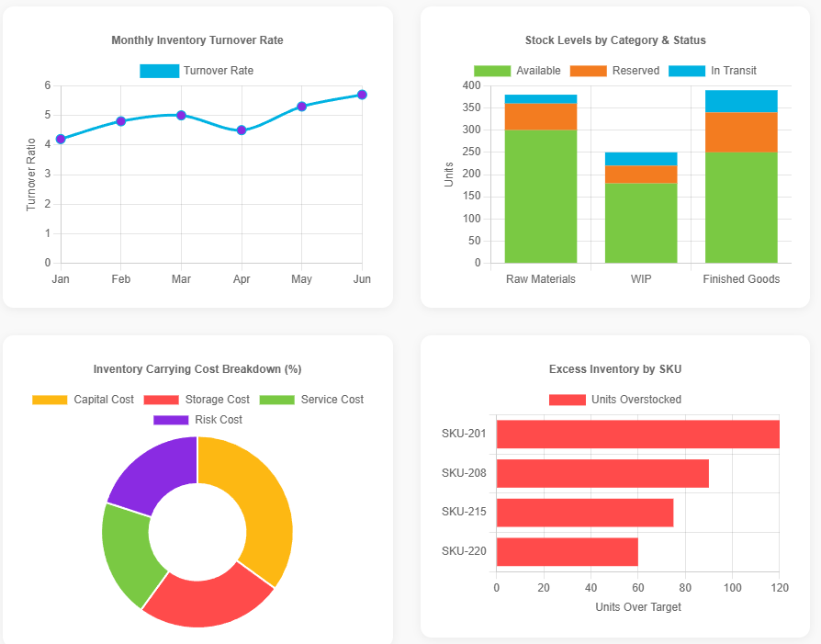The height and width of the screenshot is (644, 821).
Task: Toggle the Reserved legend entry
Action: pyautogui.click(x=614, y=71)
